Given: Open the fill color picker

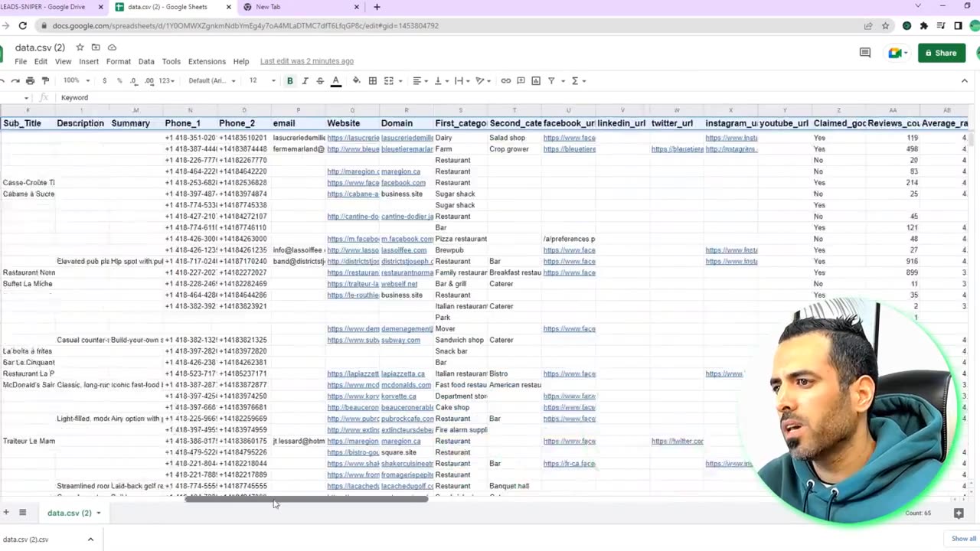Looking at the screenshot, I should tap(356, 80).
